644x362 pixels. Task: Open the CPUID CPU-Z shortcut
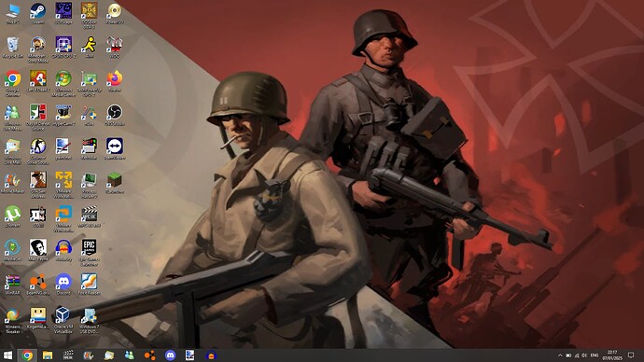click(63, 48)
